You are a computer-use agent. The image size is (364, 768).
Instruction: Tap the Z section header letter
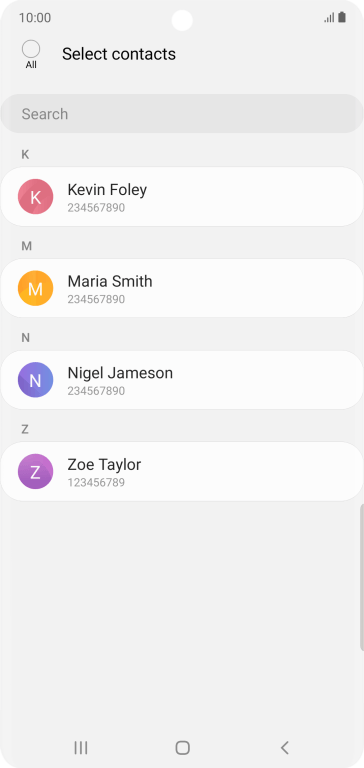tap(25, 430)
